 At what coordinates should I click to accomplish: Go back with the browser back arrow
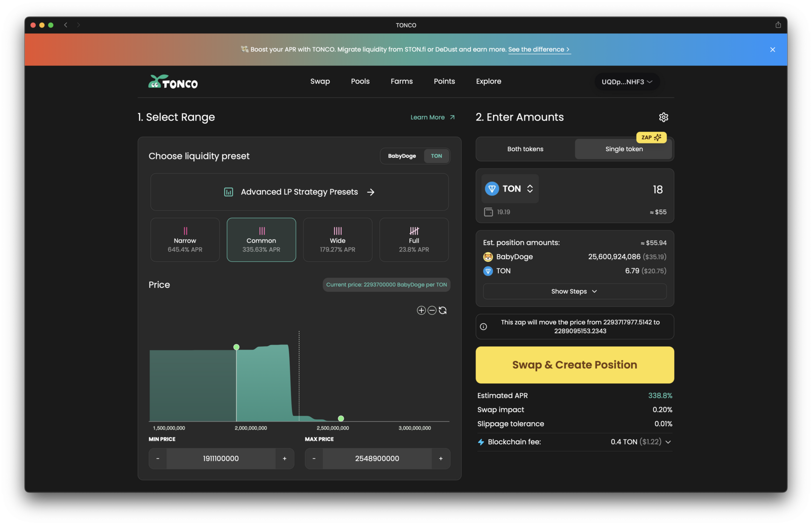(x=66, y=25)
